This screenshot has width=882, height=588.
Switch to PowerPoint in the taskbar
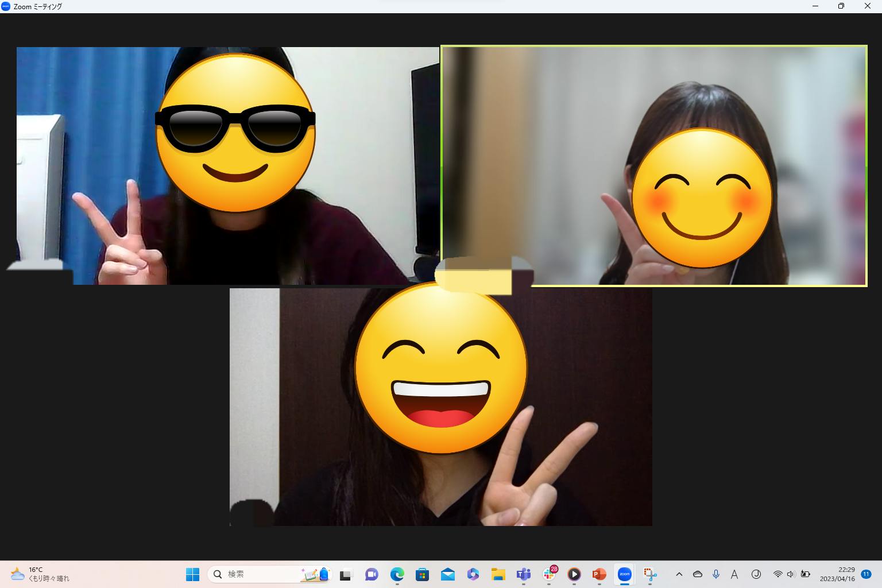tap(599, 574)
